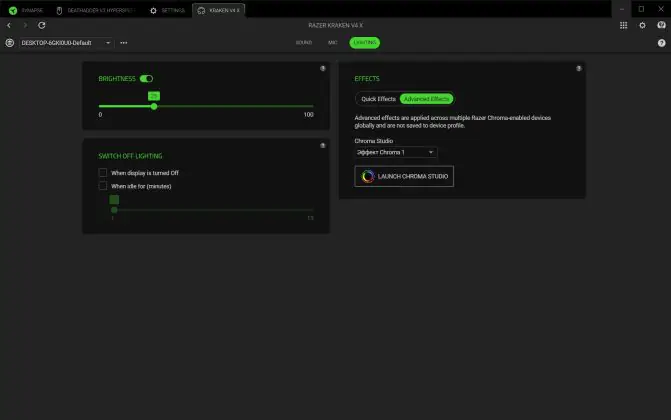Click the EFFECTS heading label

pos(367,79)
